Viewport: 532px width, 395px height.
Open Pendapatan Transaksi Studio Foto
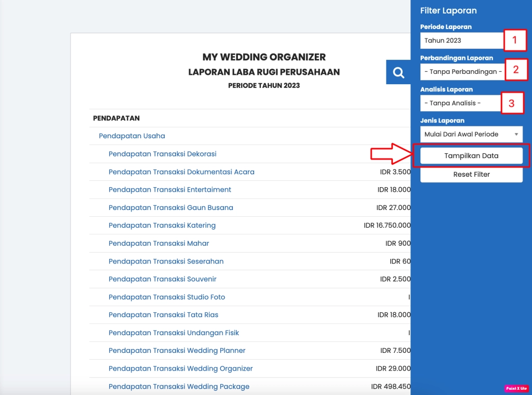coord(167,297)
